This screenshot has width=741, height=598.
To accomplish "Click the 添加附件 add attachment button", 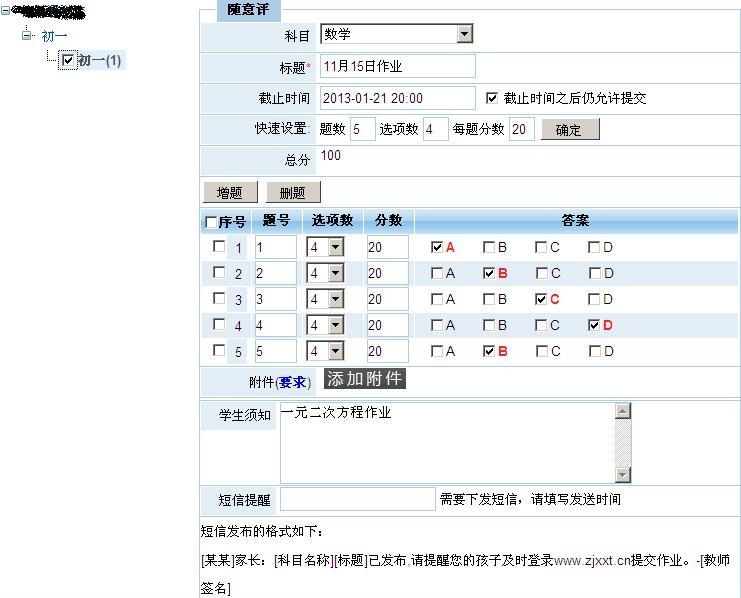I will (x=364, y=379).
